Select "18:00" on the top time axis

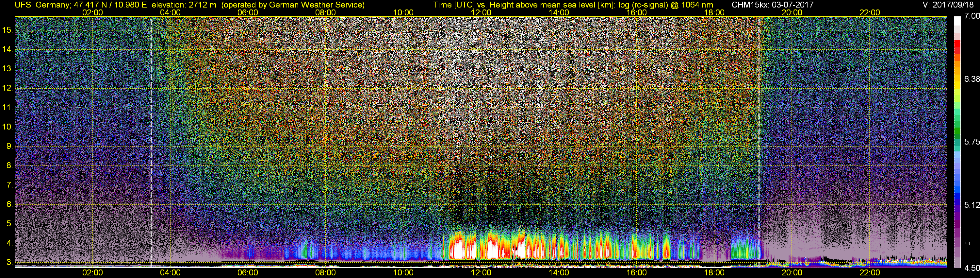tap(714, 12)
